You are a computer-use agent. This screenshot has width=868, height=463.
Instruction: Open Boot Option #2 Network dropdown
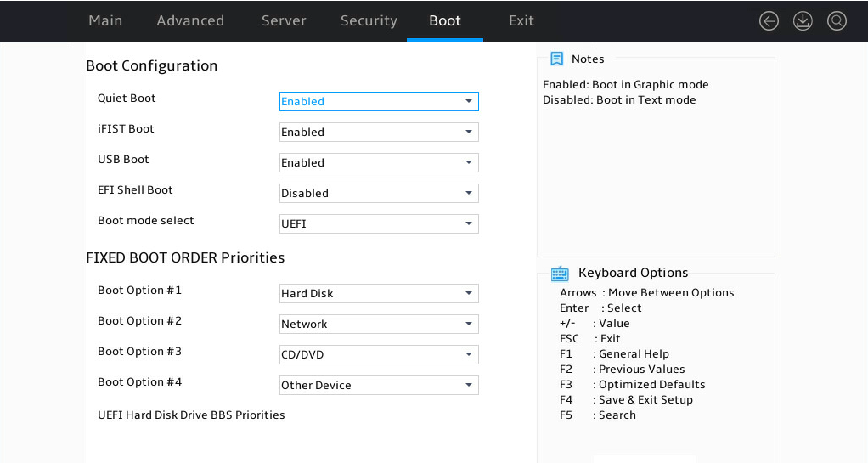[379, 324]
